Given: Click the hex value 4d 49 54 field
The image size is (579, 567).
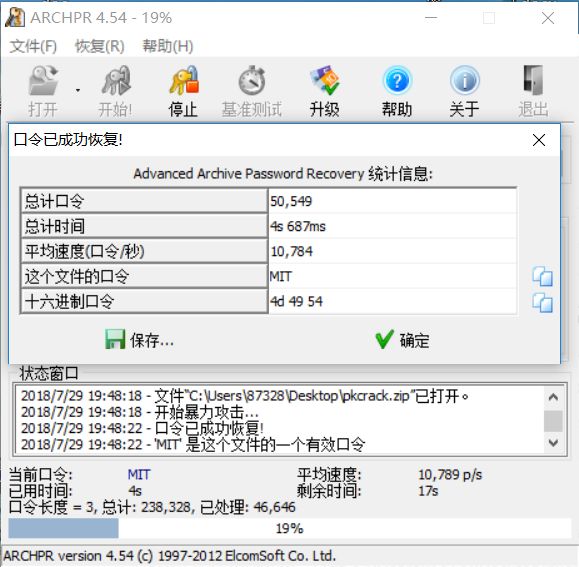Looking at the screenshot, I should (x=392, y=301).
